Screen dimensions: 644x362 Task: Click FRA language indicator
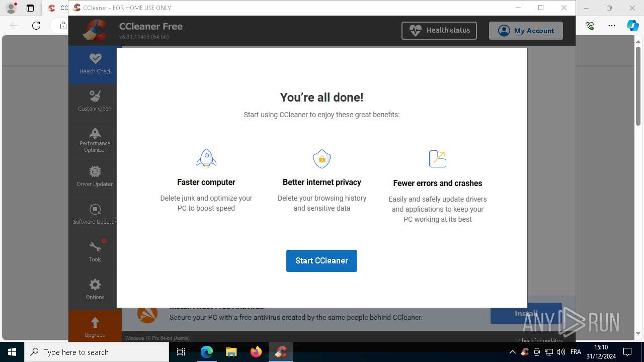tap(576, 352)
